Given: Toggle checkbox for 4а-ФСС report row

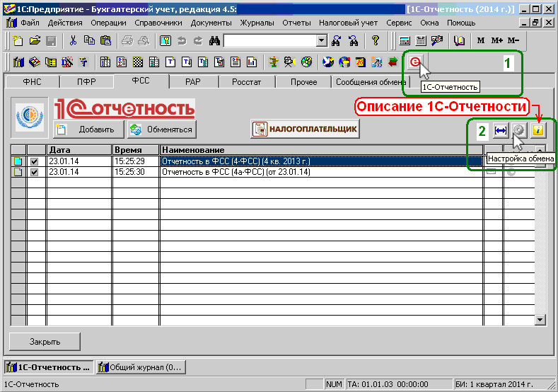Looking at the screenshot, I should coord(33,172).
